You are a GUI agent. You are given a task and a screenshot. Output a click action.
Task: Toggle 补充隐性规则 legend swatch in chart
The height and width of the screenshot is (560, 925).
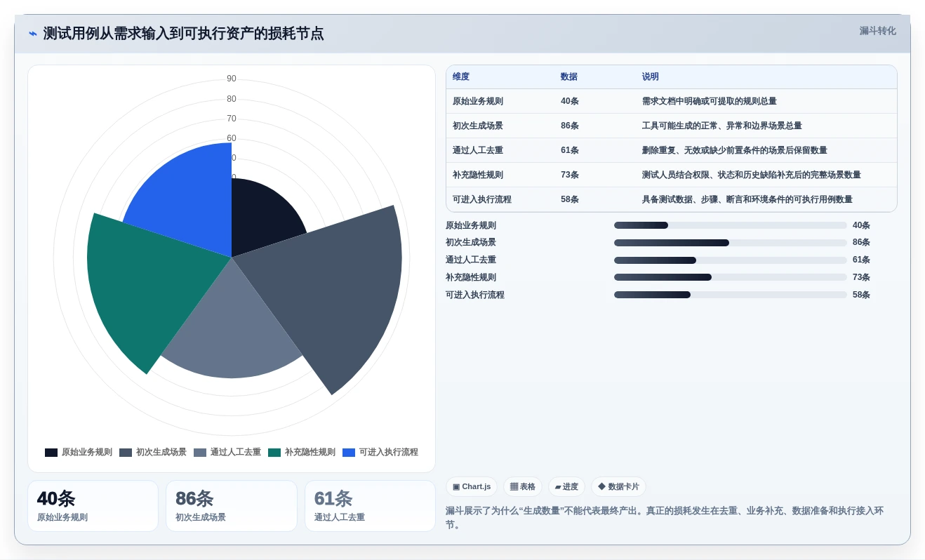274,453
